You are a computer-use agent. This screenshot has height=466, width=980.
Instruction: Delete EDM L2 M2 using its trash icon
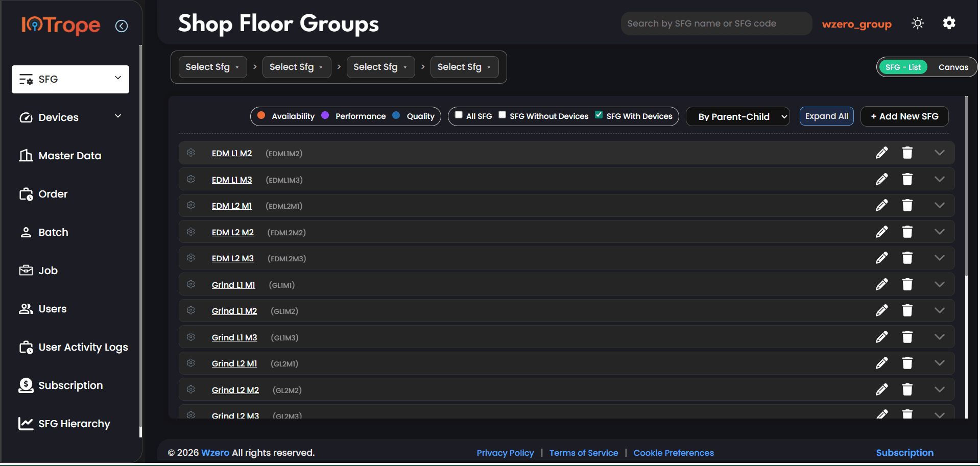pos(907,232)
